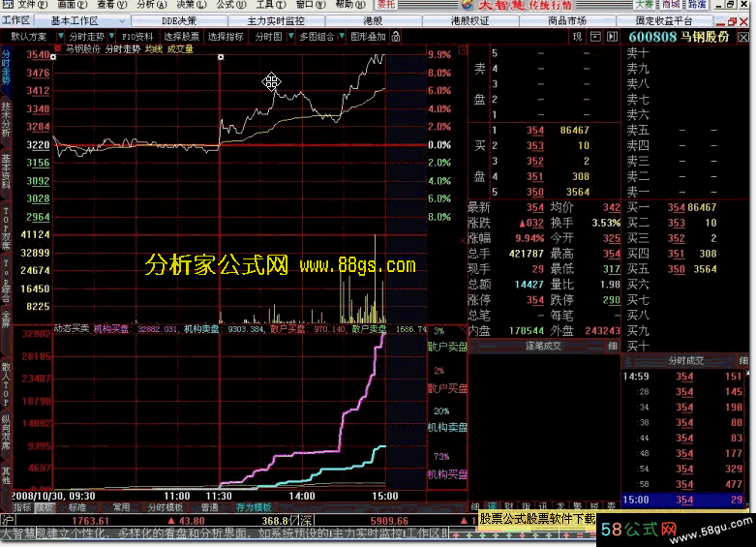Click the small collapse box beside 9.9%
Screen dimensions: 756x547
point(463,49)
